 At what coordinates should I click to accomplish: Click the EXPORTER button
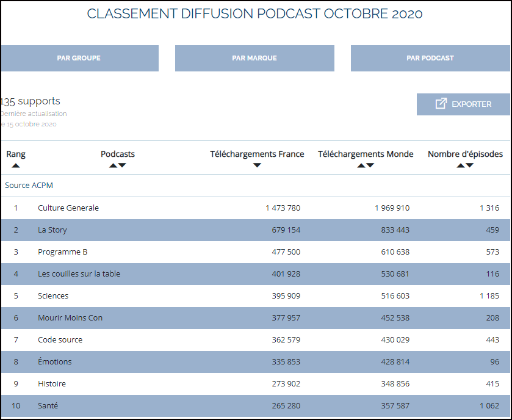(463, 104)
